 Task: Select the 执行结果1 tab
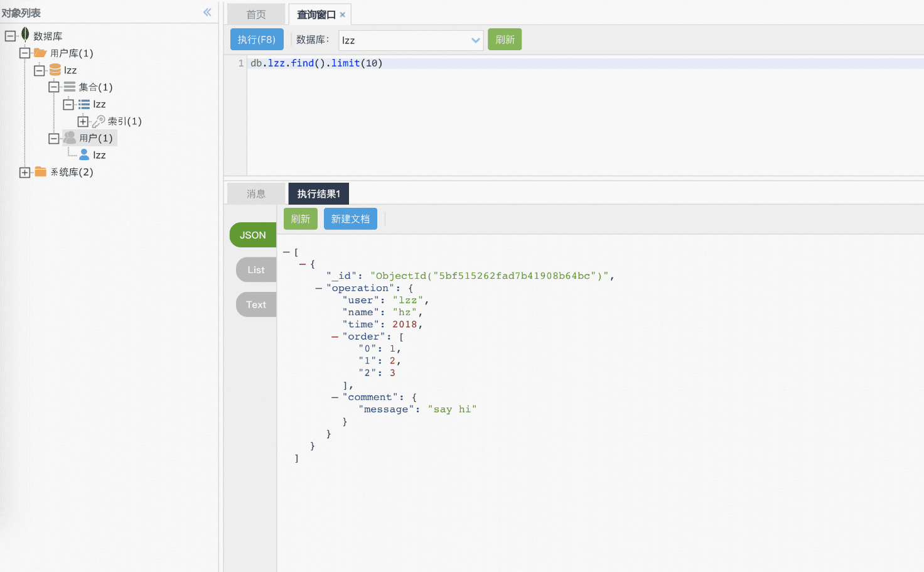click(x=319, y=193)
